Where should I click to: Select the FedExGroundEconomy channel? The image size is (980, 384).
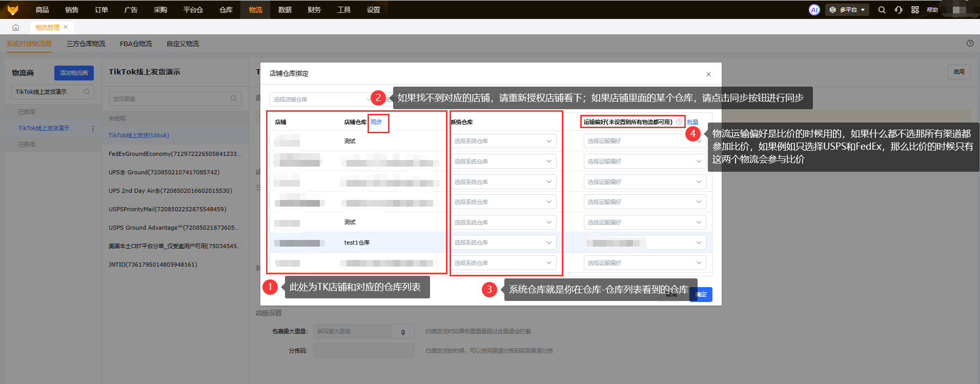175,154
